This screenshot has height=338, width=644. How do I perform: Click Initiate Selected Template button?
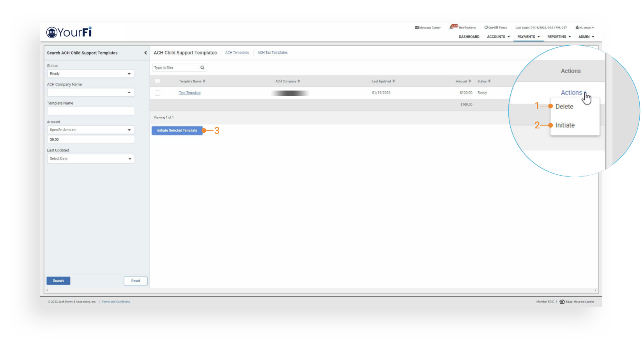(x=177, y=130)
